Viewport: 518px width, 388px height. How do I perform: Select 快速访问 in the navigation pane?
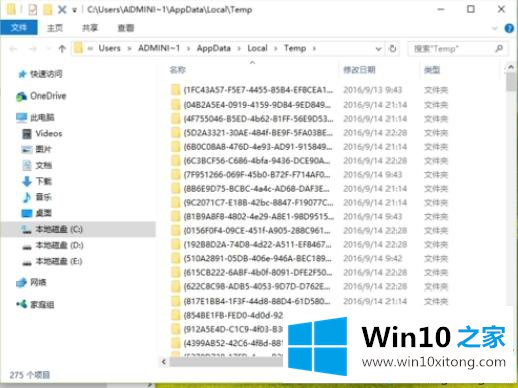[46, 74]
